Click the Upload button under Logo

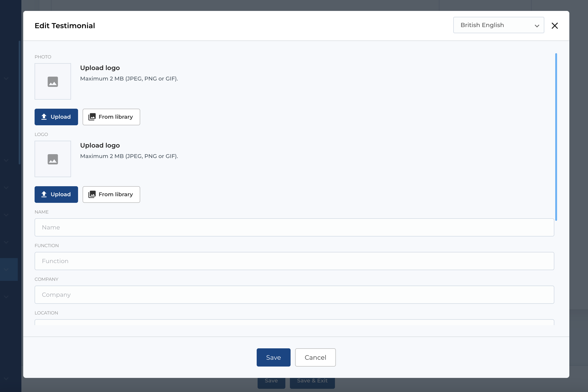(56, 194)
